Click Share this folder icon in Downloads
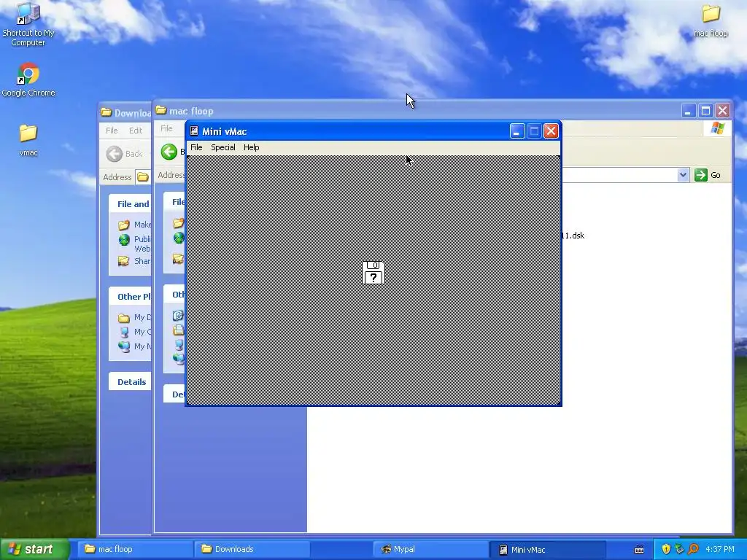This screenshot has width=747, height=560. (x=124, y=261)
